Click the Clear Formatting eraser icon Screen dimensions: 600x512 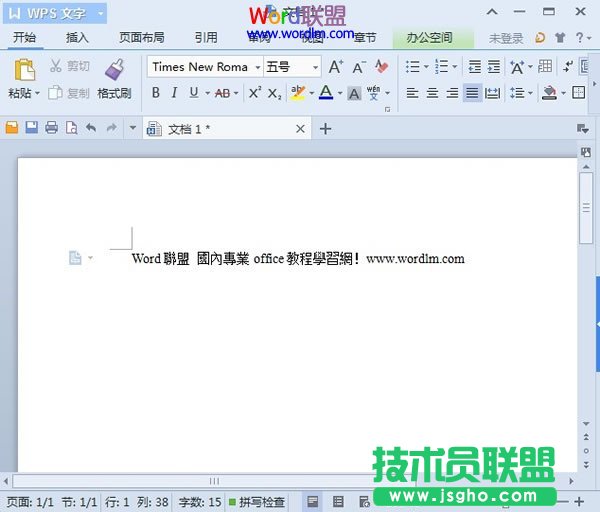381,67
